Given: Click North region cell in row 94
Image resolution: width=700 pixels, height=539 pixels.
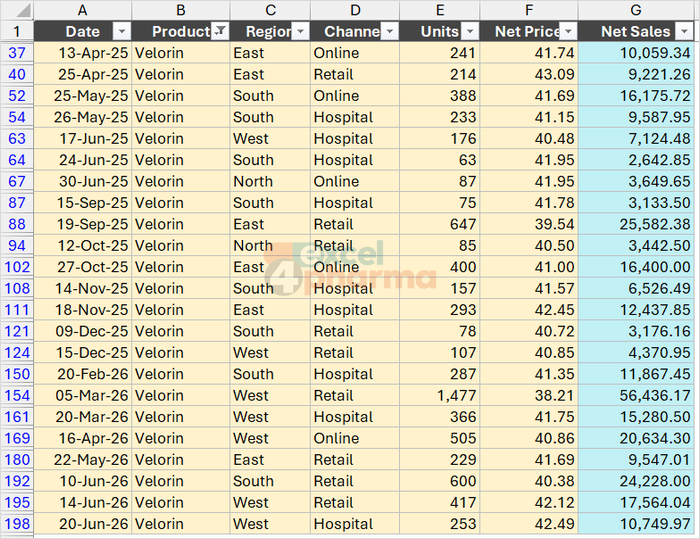Looking at the screenshot, I should pyautogui.click(x=270, y=246).
